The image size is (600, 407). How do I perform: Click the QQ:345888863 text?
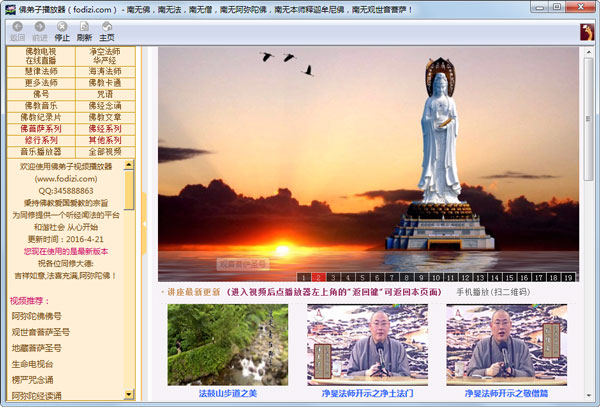point(66,190)
